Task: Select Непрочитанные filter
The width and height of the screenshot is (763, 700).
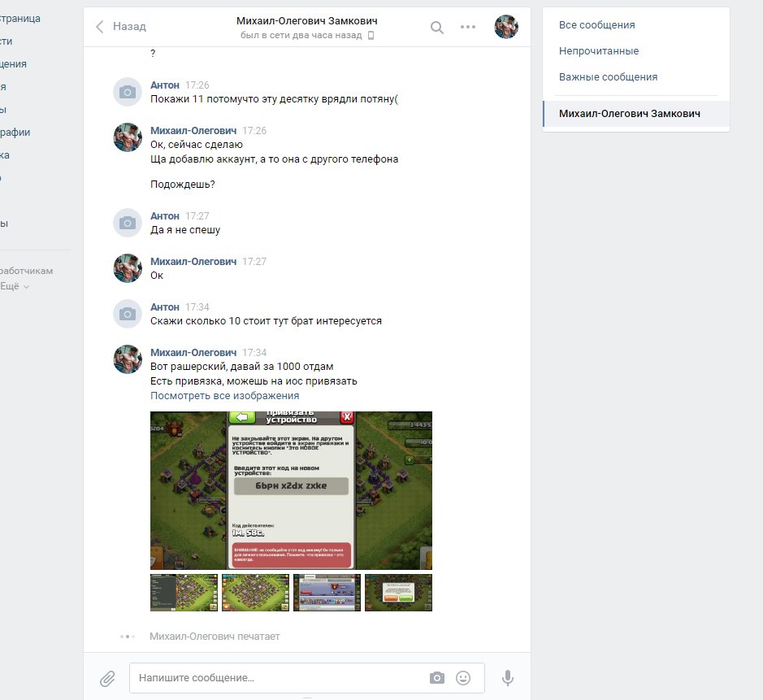Action: (x=599, y=51)
